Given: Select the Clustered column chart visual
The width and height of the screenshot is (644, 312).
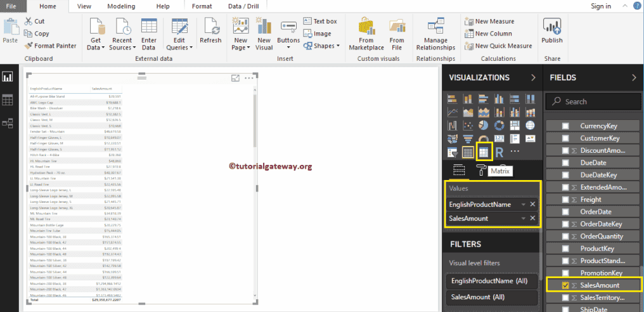Looking at the screenshot, I should [x=499, y=99].
